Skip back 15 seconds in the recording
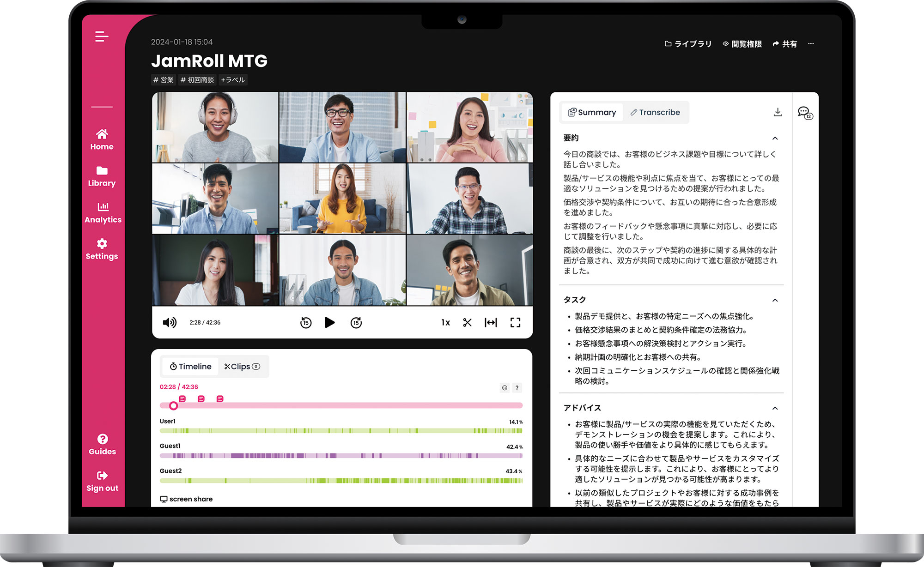 (x=305, y=322)
